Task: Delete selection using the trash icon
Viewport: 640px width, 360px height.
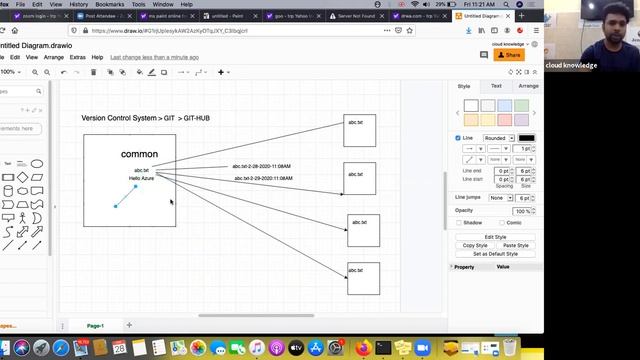Action: click(93, 72)
